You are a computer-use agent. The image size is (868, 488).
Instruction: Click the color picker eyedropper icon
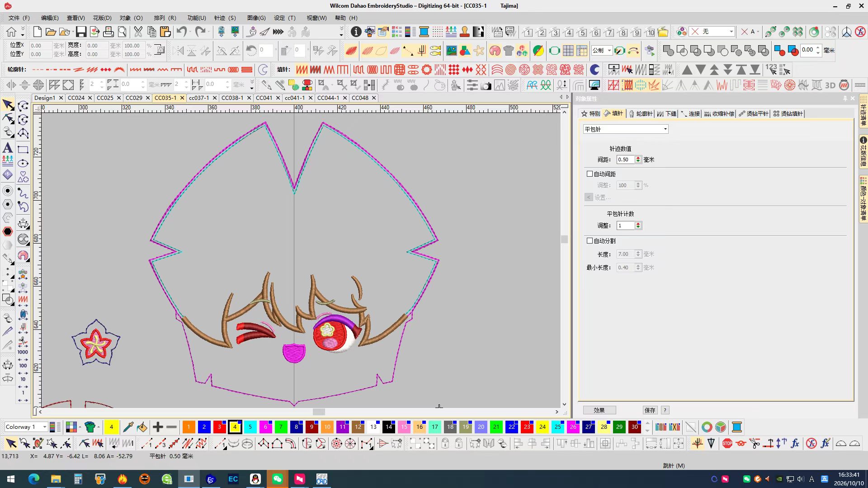tap(128, 427)
